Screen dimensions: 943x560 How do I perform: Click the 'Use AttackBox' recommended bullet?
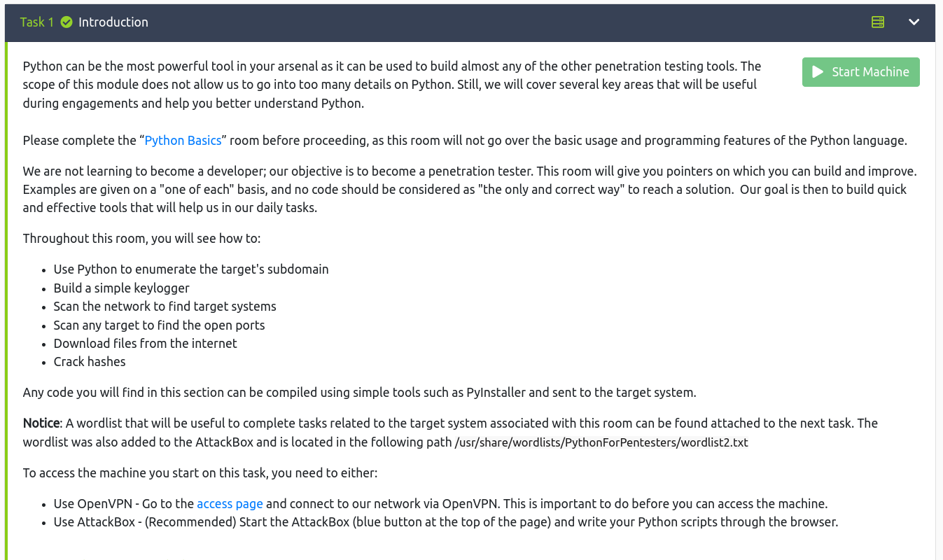pos(445,522)
